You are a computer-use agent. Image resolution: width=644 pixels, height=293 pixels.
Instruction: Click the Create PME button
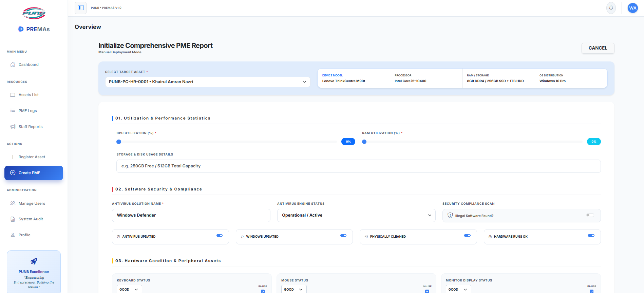point(34,173)
